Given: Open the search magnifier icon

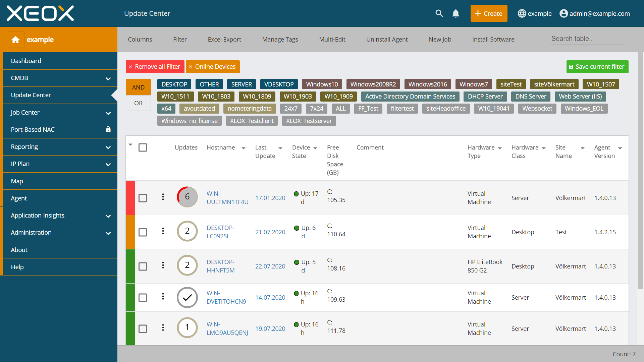Looking at the screenshot, I should click(x=439, y=13).
